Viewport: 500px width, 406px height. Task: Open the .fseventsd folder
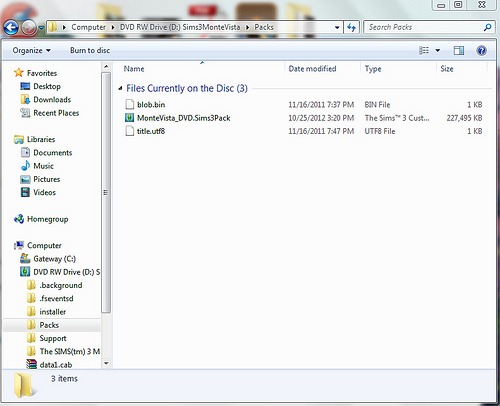click(56, 299)
